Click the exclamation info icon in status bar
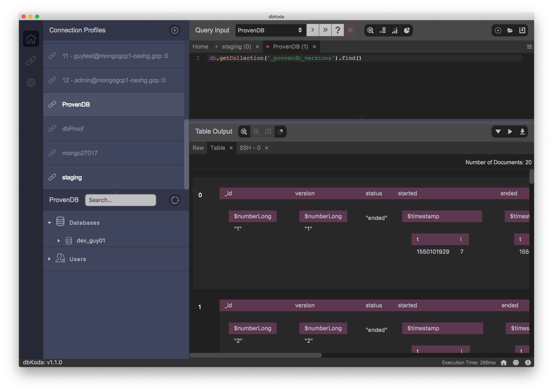This screenshot has height=392, width=553. click(x=528, y=363)
